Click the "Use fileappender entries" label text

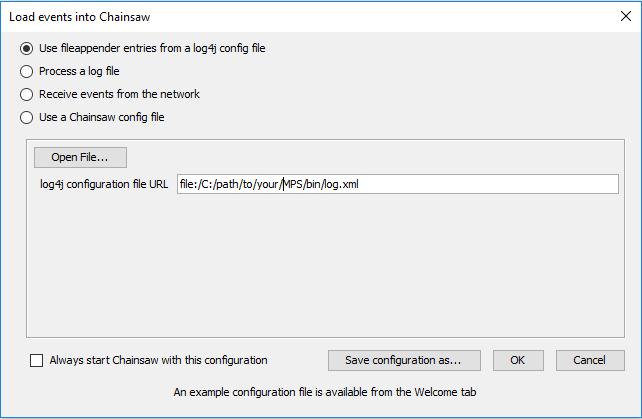152,48
